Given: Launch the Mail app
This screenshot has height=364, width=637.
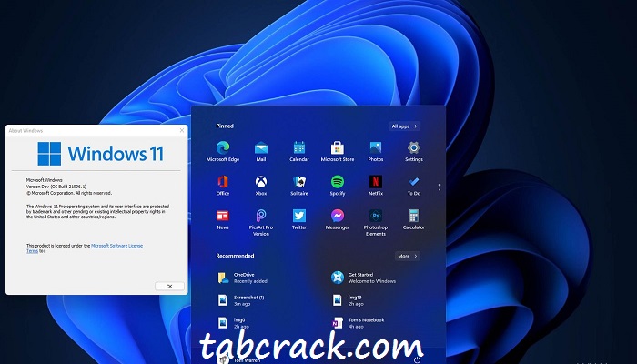Looking at the screenshot, I should click(261, 152).
